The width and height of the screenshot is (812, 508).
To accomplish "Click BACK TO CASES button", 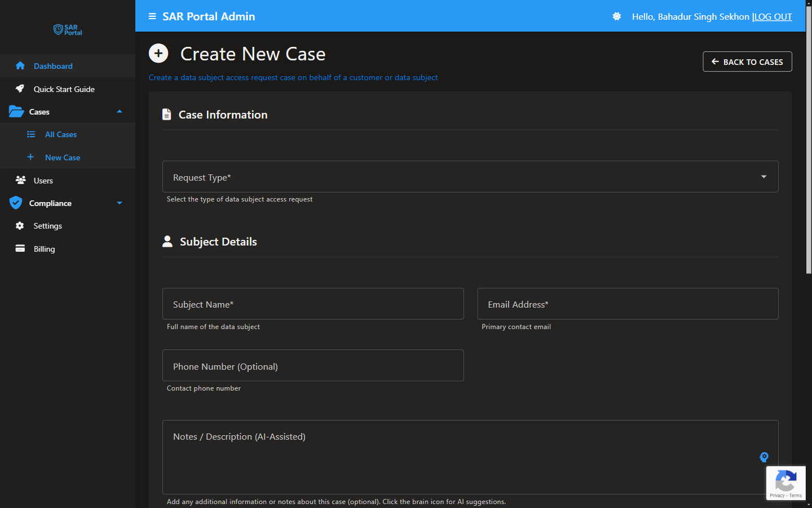I will (x=747, y=62).
